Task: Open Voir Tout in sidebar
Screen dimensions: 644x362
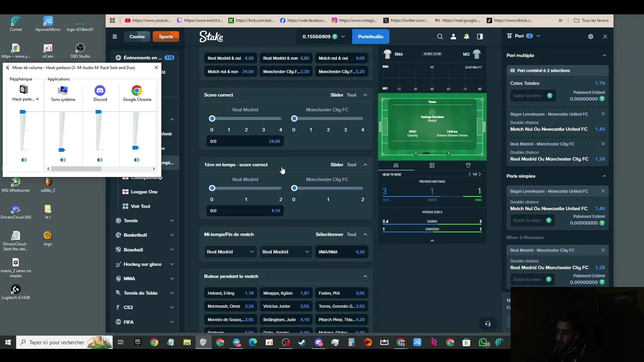Action: click(140, 206)
